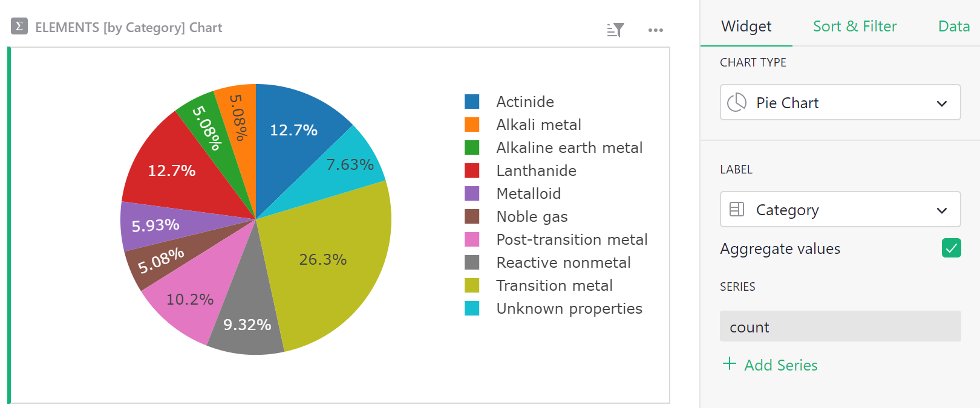Enable aggregation via the green checkbox
Image resolution: width=980 pixels, height=408 pixels.
coord(951,248)
